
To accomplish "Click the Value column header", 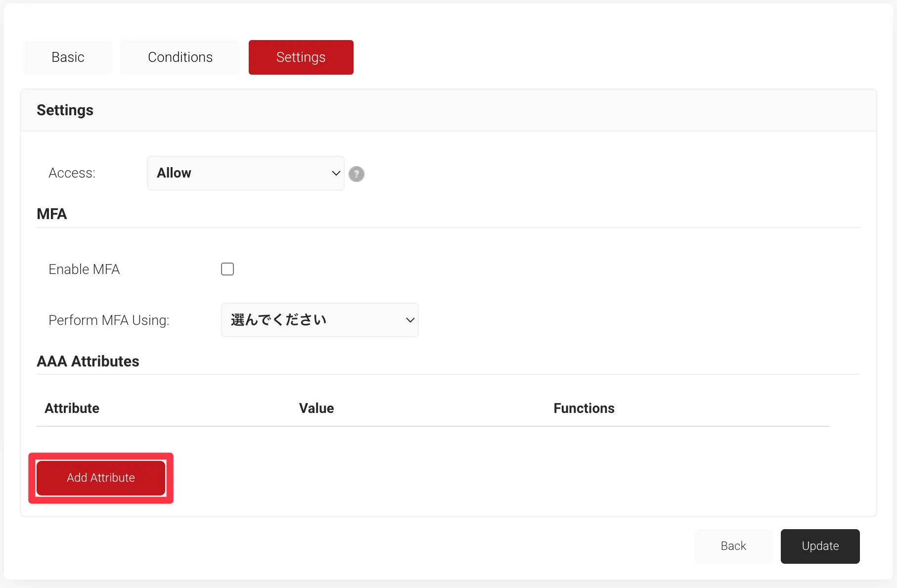I will pos(316,408).
